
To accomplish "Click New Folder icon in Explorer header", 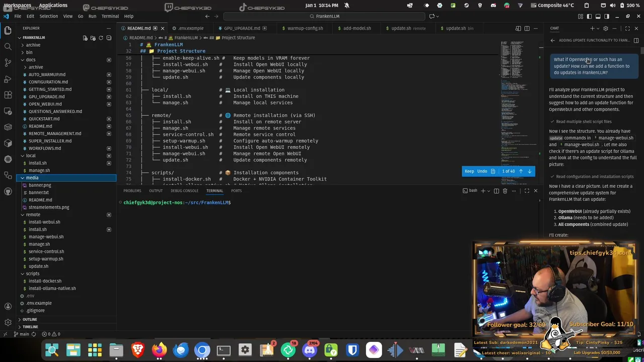I will click(x=93, y=38).
